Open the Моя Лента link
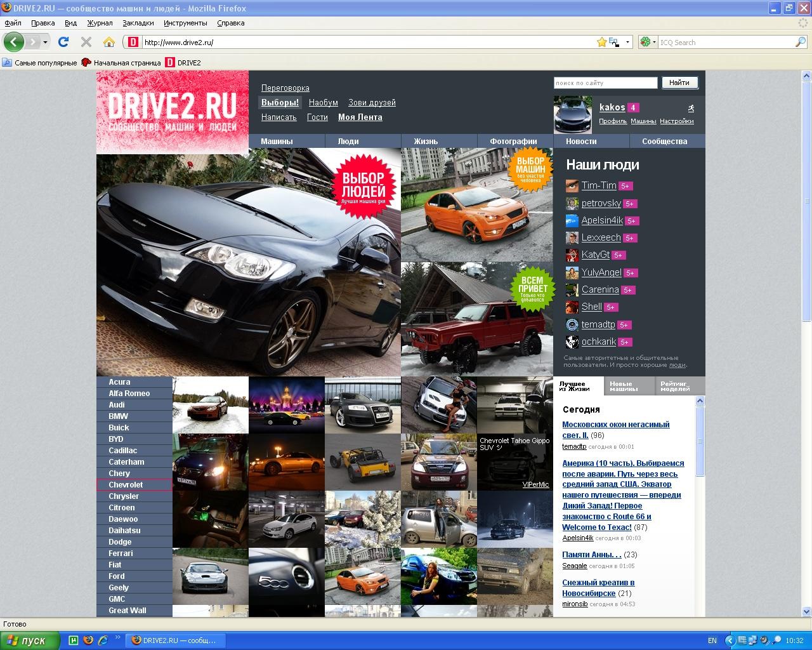Screen dimensions: 812x650 click(x=360, y=117)
